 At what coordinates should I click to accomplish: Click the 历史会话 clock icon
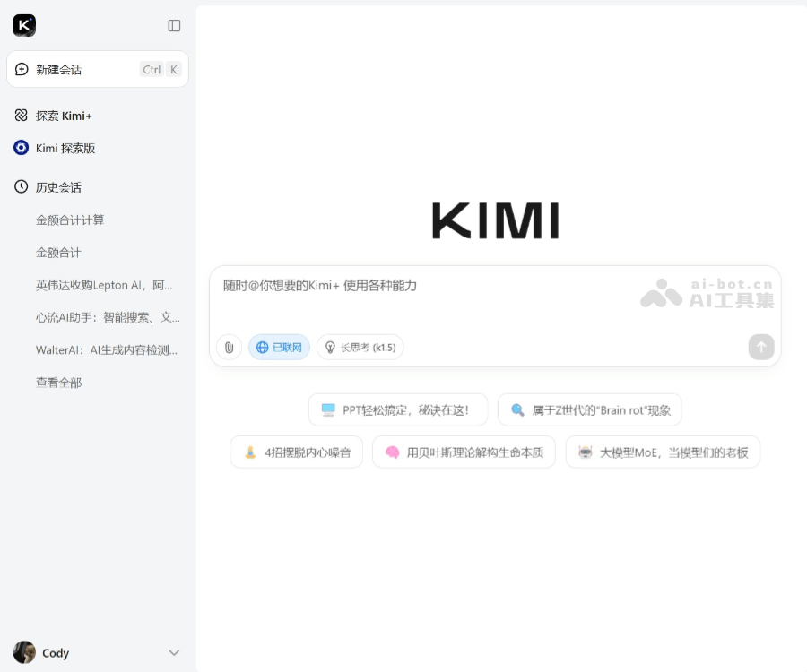tap(21, 186)
